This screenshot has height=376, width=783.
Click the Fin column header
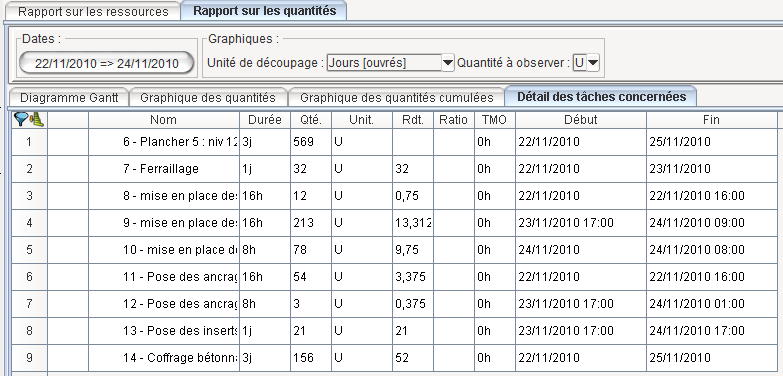[712, 120]
